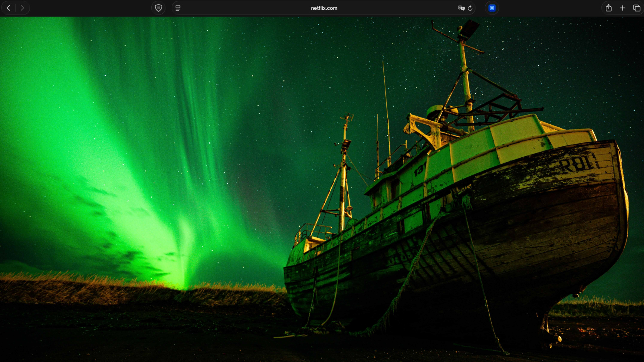This screenshot has width=644, height=362.
Task: Open the Share menu
Action: tap(608, 8)
